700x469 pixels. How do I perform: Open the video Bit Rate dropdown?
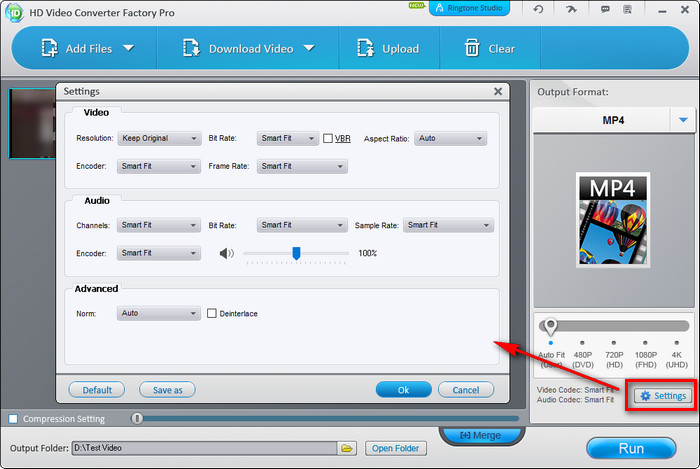tap(288, 138)
